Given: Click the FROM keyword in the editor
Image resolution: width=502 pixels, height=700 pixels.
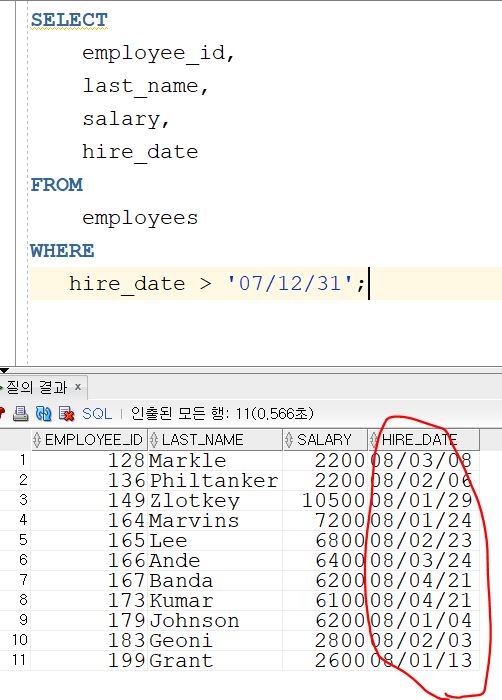Looking at the screenshot, I should click(x=57, y=184).
